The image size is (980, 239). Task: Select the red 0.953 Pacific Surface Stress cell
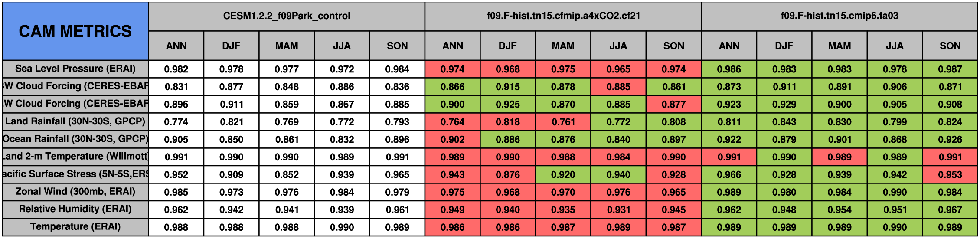tap(950, 174)
